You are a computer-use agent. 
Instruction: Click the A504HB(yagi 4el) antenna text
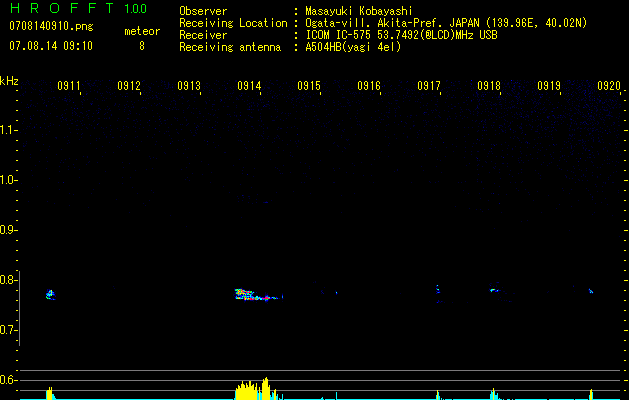click(353, 47)
